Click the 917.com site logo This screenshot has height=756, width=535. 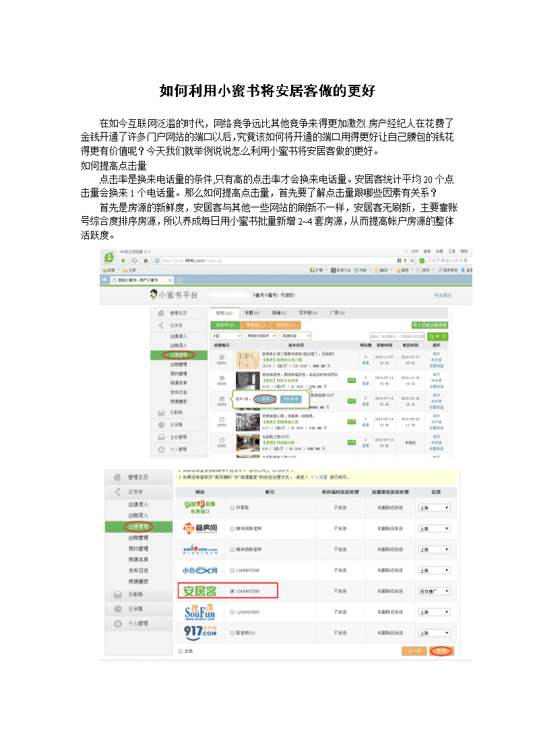tap(199, 633)
